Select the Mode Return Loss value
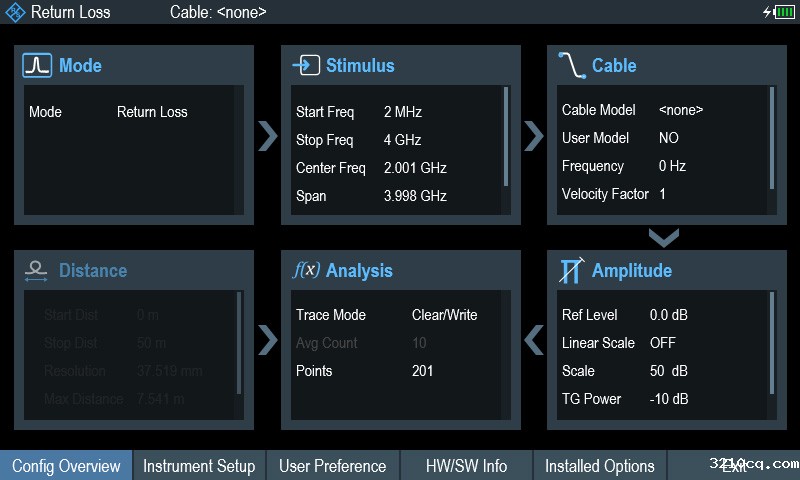This screenshot has height=480, width=800. point(152,112)
